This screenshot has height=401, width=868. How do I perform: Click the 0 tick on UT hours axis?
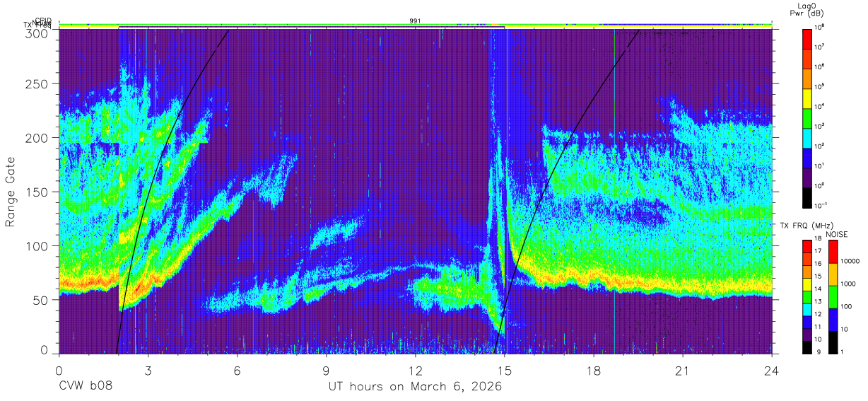[59, 370]
